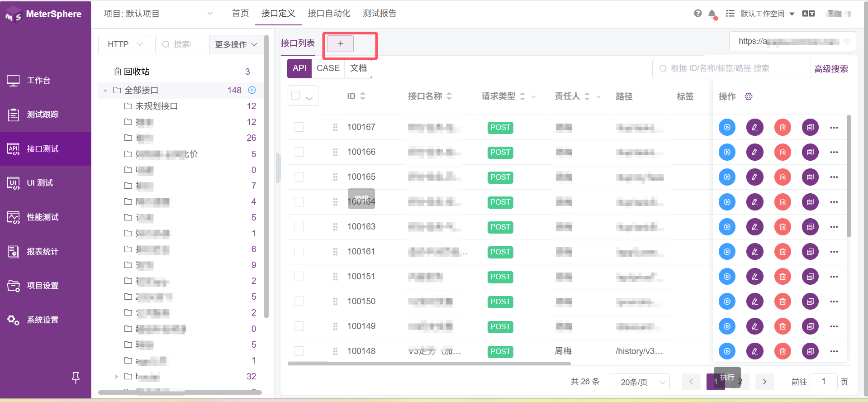The width and height of the screenshot is (868, 402).
Task: Open the UI 测试 sidebar section
Action: click(45, 183)
